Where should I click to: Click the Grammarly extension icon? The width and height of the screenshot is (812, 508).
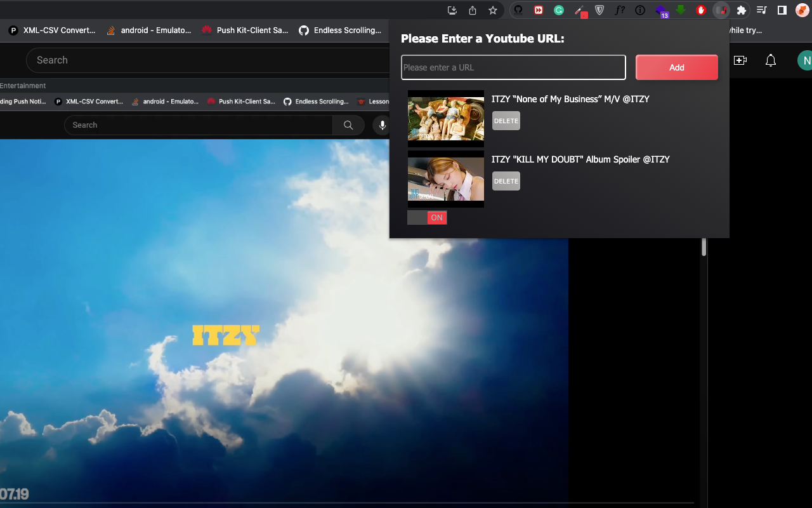[558, 10]
